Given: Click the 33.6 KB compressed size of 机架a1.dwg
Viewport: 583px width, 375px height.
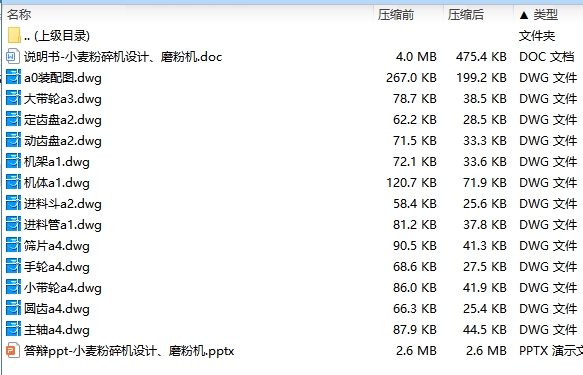Looking at the screenshot, I should tap(485, 161).
